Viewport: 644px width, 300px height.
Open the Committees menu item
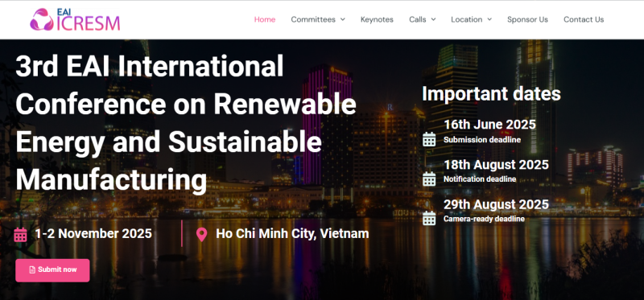point(313,19)
